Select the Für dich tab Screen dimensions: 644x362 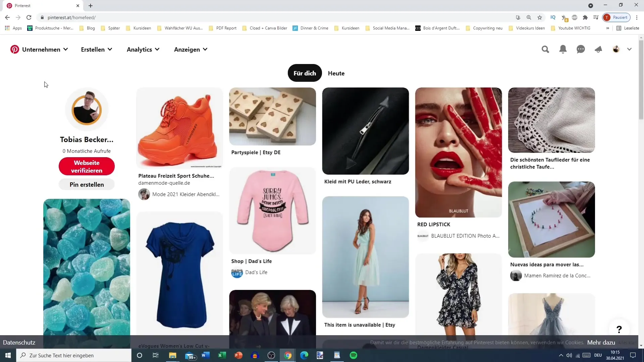click(305, 73)
